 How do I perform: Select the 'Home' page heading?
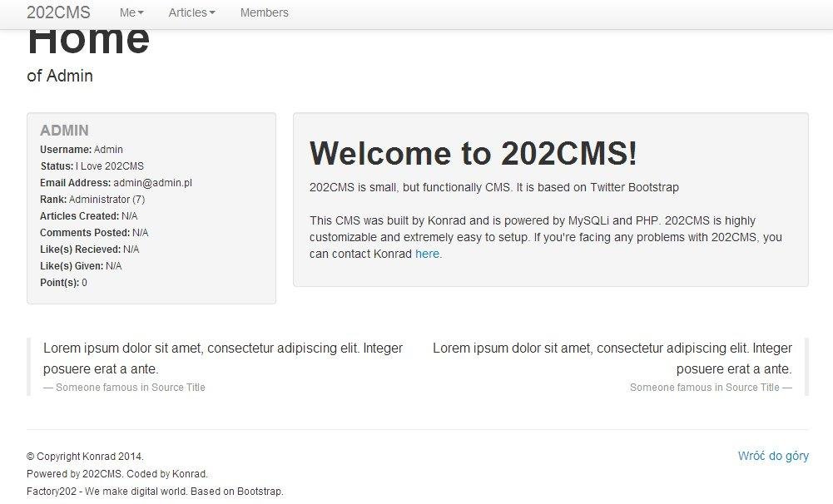(x=87, y=37)
